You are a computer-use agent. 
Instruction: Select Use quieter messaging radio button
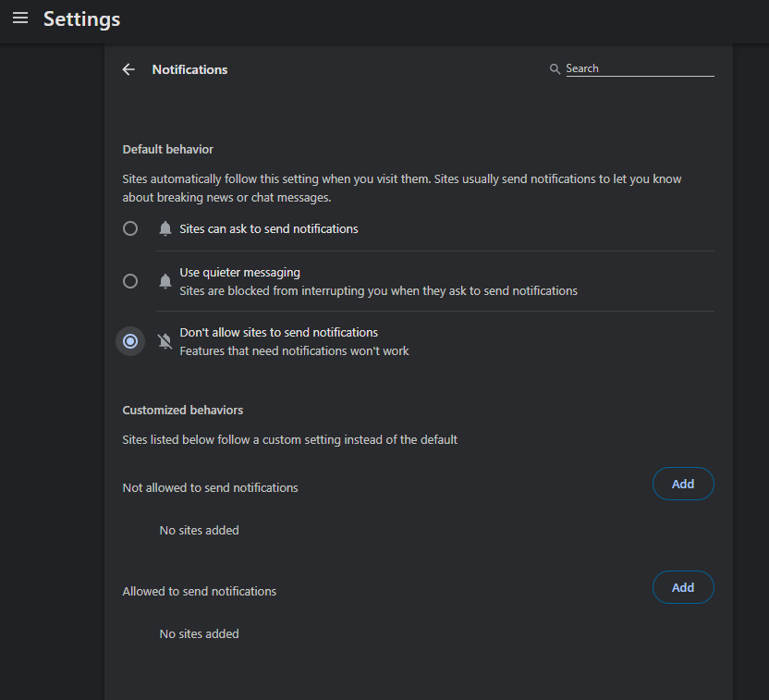pos(130,281)
